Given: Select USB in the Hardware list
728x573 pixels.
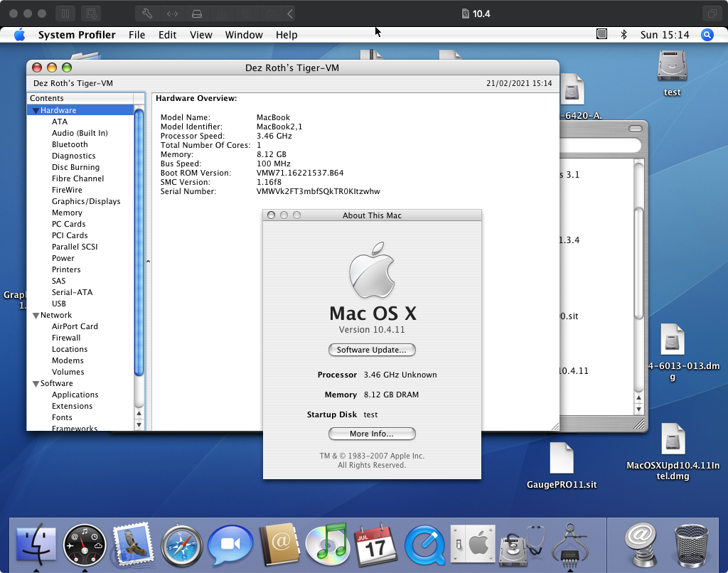Looking at the screenshot, I should pos(59,304).
